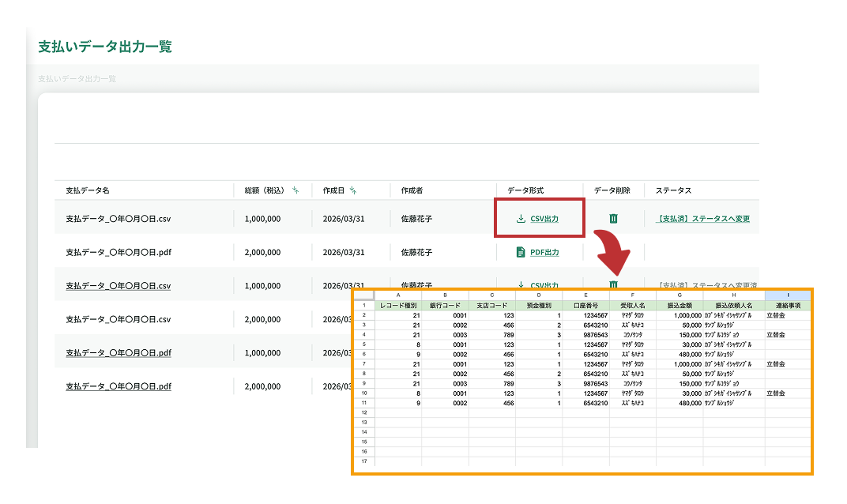Click 【支払済】ステータスへ変更 link in first row

click(702, 219)
